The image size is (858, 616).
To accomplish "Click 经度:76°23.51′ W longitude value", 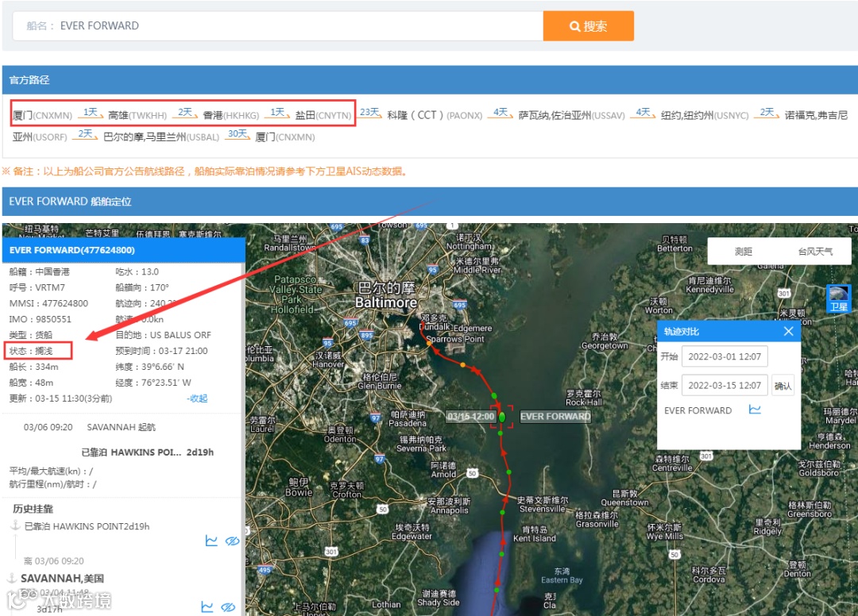I will [x=153, y=383].
